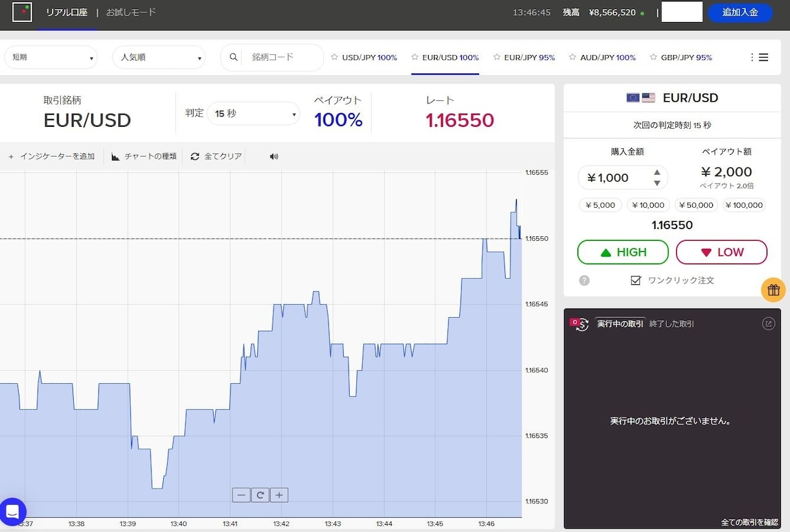Click the red LOW button
This screenshot has width=790, height=532.
(x=721, y=252)
